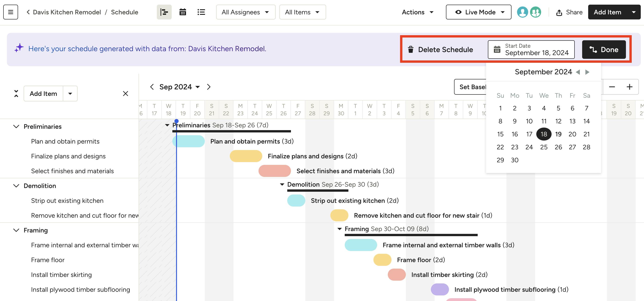Image resolution: width=644 pixels, height=301 pixels.
Task: Open the All Items filter dropdown
Action: pyautogui.click(x=303, y=12)
